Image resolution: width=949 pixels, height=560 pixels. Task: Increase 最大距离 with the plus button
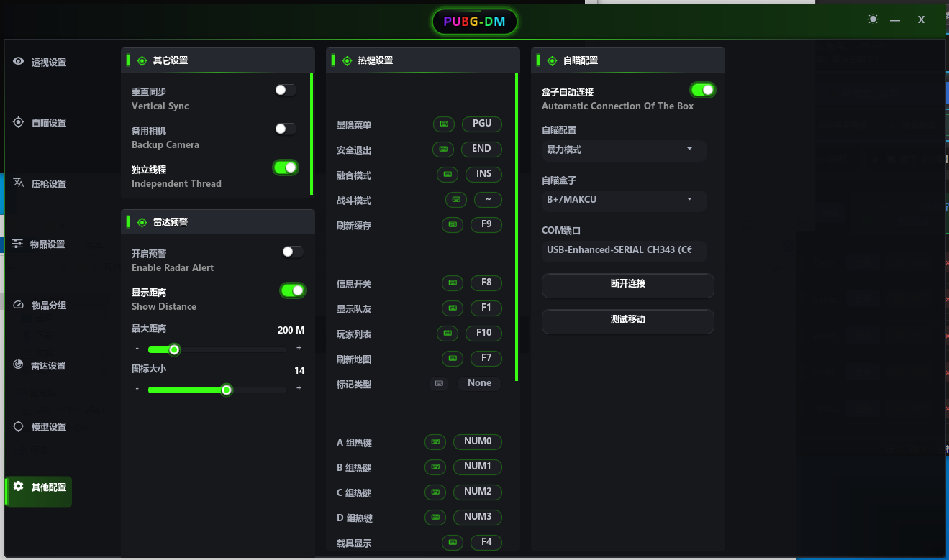pos(299,349)
